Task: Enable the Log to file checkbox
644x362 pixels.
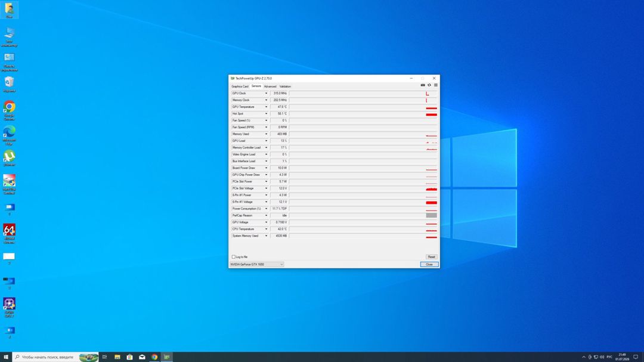Action: [234, 257]
